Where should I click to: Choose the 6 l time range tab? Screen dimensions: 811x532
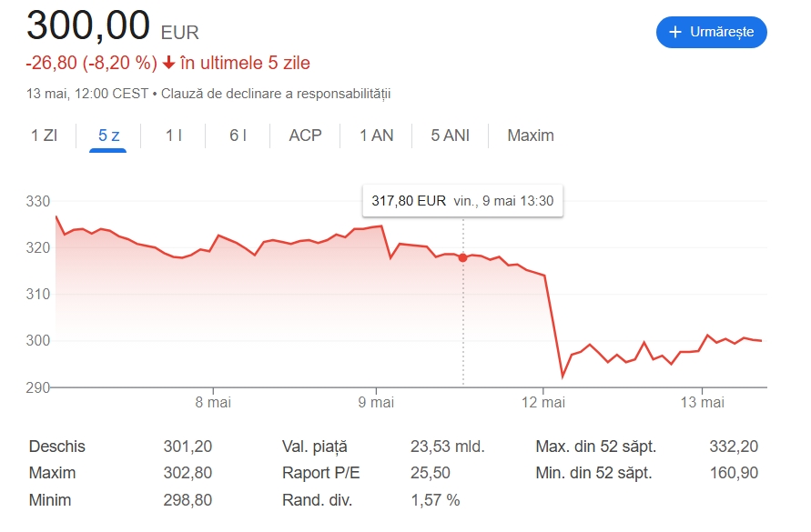(x=238, y=136)
